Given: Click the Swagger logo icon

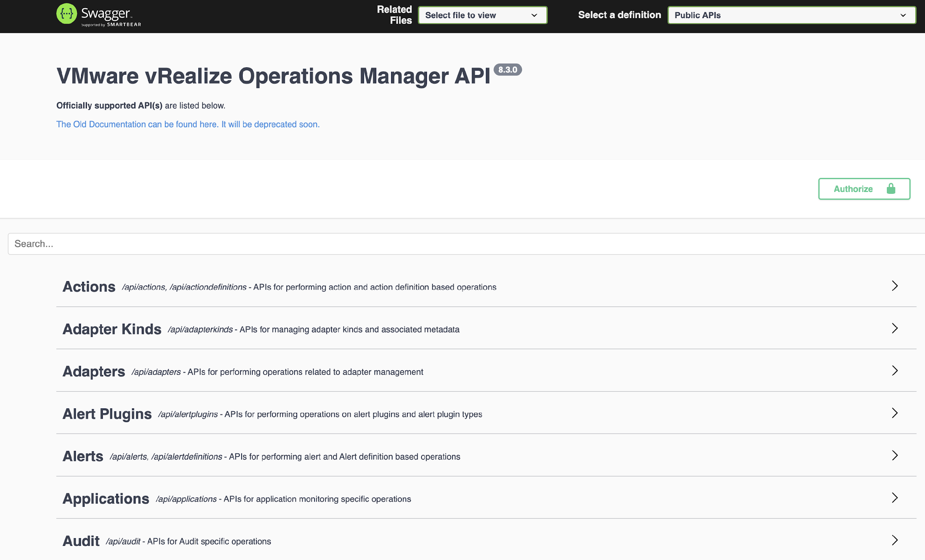Looking at the screenshot, I should tap(67, 14).
